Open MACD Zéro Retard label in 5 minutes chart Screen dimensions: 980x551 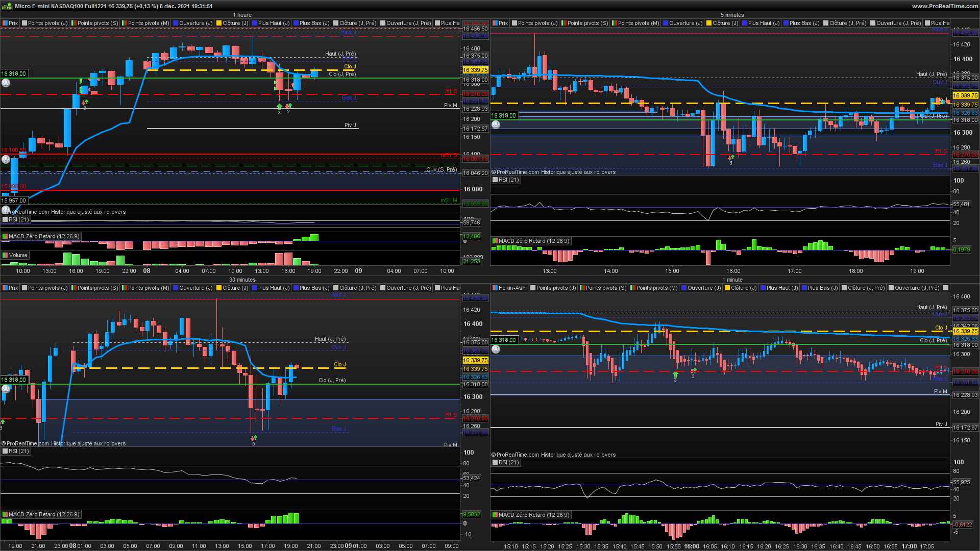[x=530, y=241]
